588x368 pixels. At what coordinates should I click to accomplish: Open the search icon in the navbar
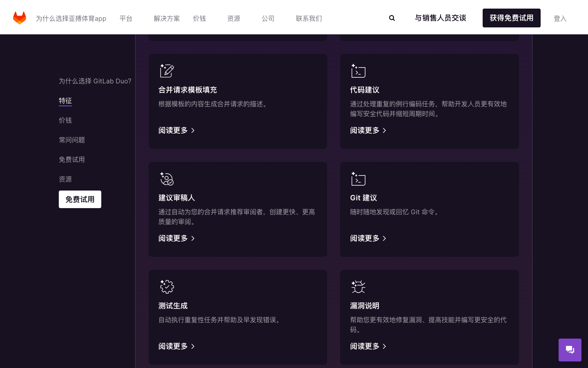(x=392, y=18)
